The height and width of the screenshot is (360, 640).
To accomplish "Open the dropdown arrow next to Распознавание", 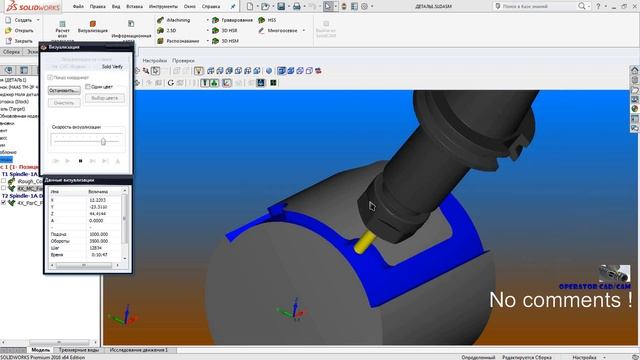I will (x=207, y=41).
